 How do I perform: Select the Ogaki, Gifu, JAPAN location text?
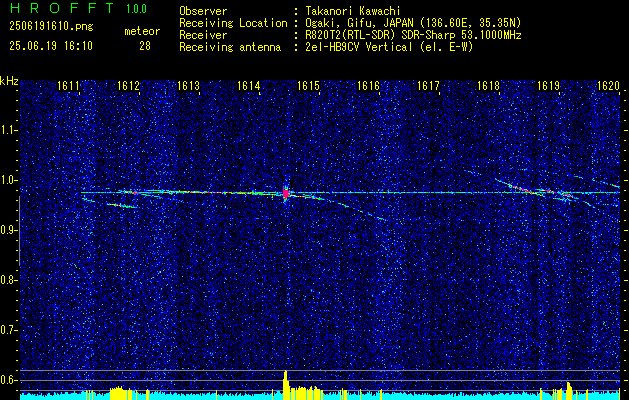click(413, 23)
